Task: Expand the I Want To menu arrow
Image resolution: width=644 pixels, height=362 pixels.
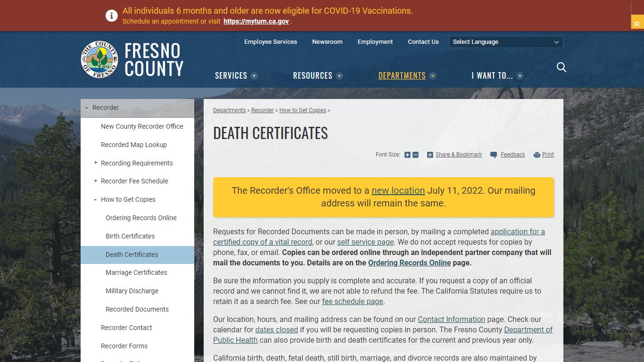Action: point(520,76)
